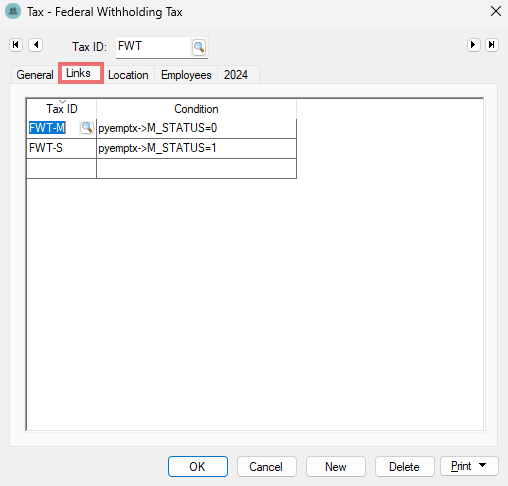This screenshot has height=486, width=508.
Task: Click the app icon in title bar
Action: tap(13, 11)
